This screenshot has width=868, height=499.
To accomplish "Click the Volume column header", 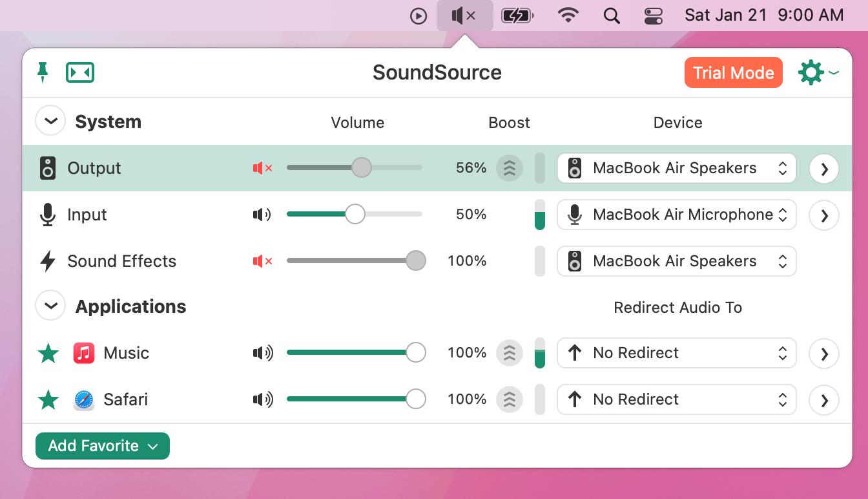I will pyautogui.click(x=357, y=123).
